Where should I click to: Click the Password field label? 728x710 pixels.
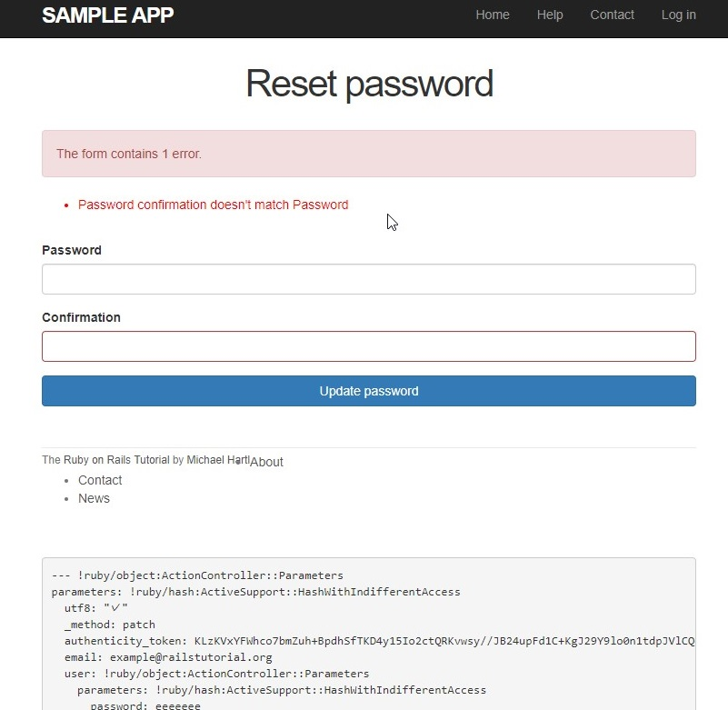pos(72,250)
